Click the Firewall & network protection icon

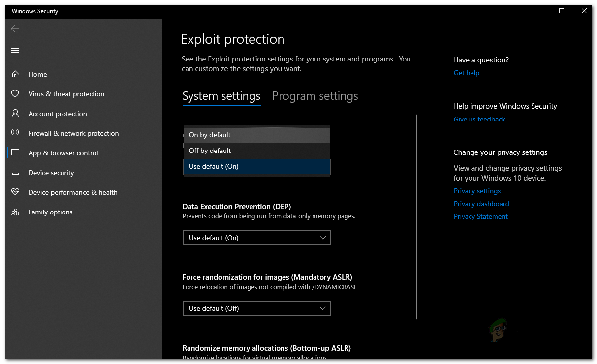click(15, 133)
